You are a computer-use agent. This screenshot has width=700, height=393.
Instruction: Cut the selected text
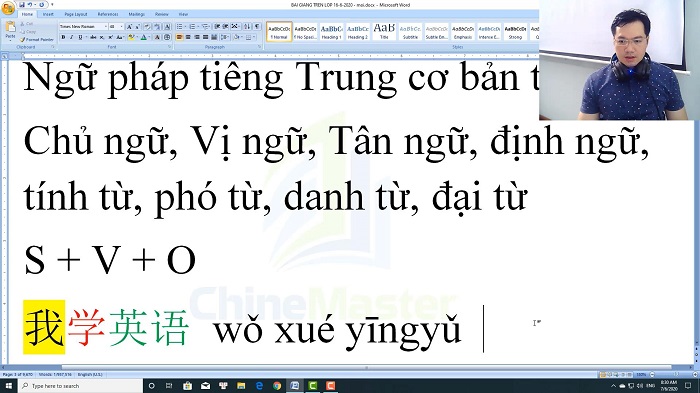(x=26, y=24)
